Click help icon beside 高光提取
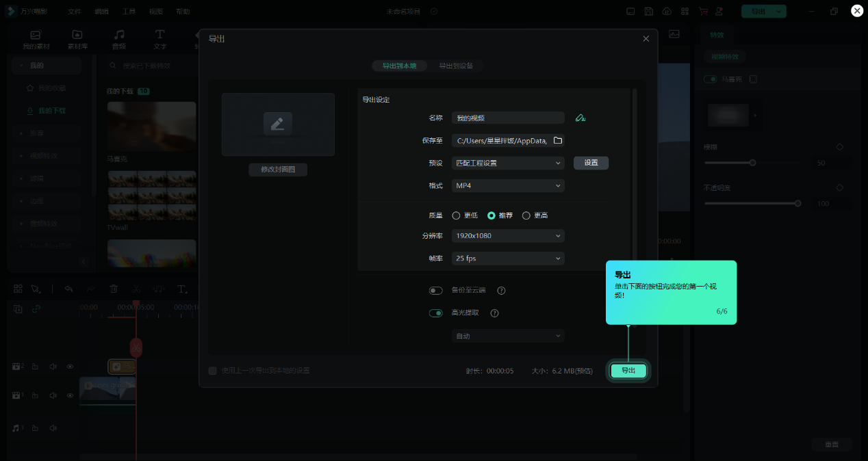 (x=494, y=313)
